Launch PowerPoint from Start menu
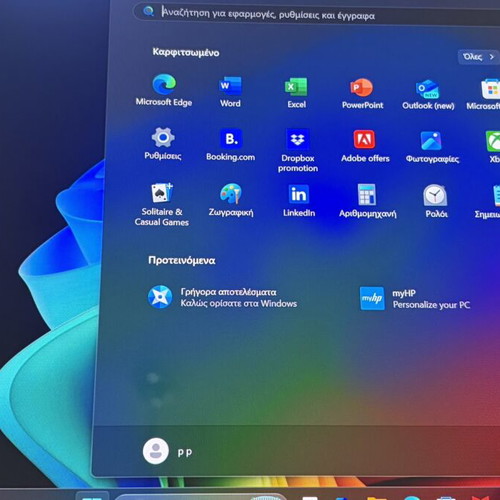This screenshot has width=500, height=500. coord(362,93)
